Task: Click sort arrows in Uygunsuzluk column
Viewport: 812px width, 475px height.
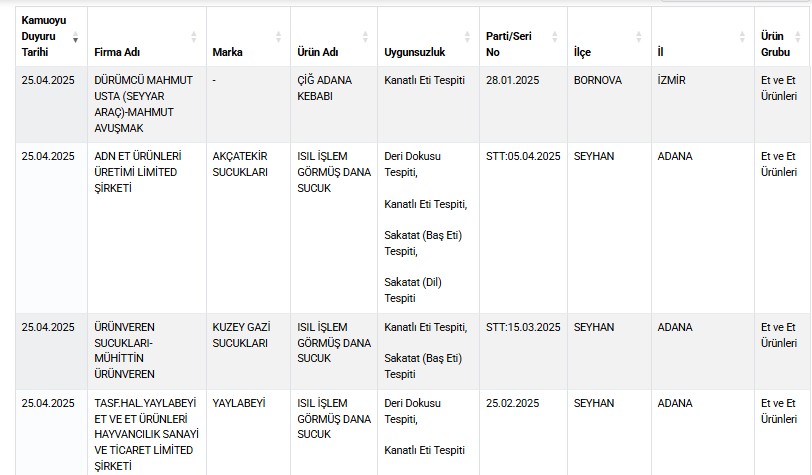Action: coord(467,37)
